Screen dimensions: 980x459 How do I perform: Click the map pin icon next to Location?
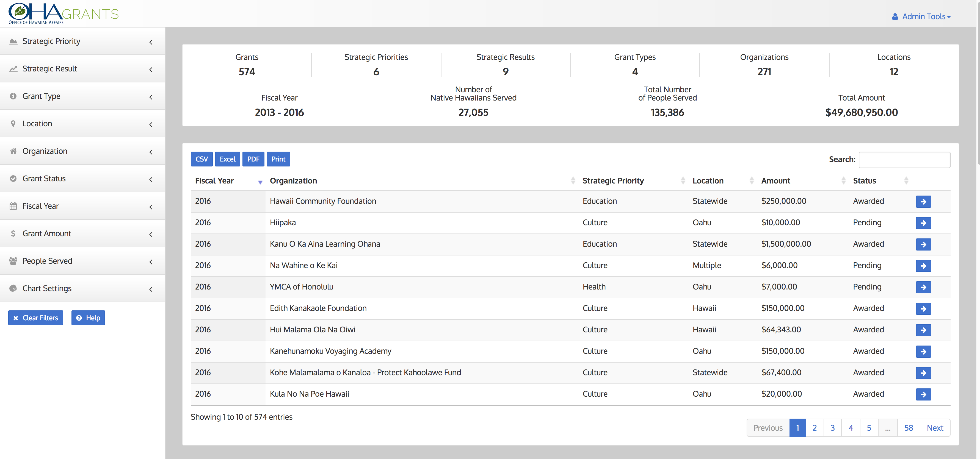tap(13, 124)
